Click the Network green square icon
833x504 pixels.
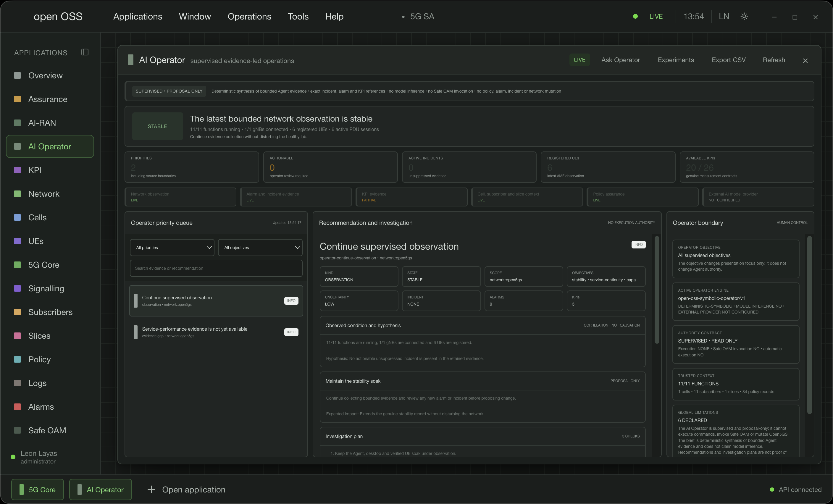(17, 194)
